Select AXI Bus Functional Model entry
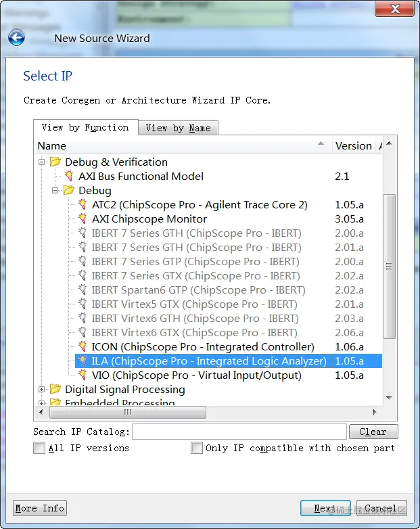420x529 pixels. 141,176
